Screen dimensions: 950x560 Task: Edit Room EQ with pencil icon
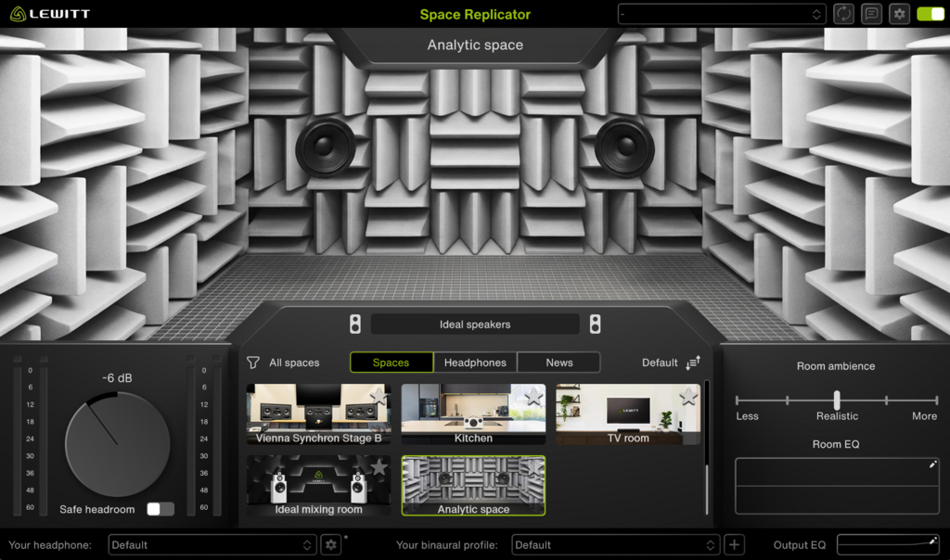pyautogui.click(x=933, y=465)
